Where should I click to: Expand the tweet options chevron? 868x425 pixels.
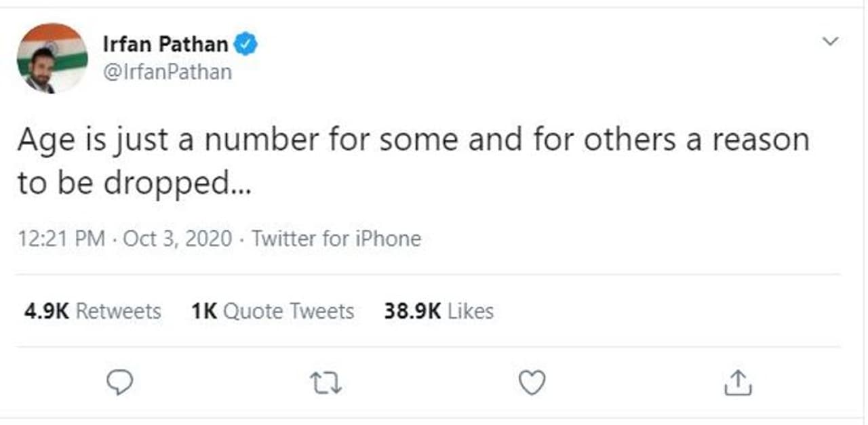830,42
